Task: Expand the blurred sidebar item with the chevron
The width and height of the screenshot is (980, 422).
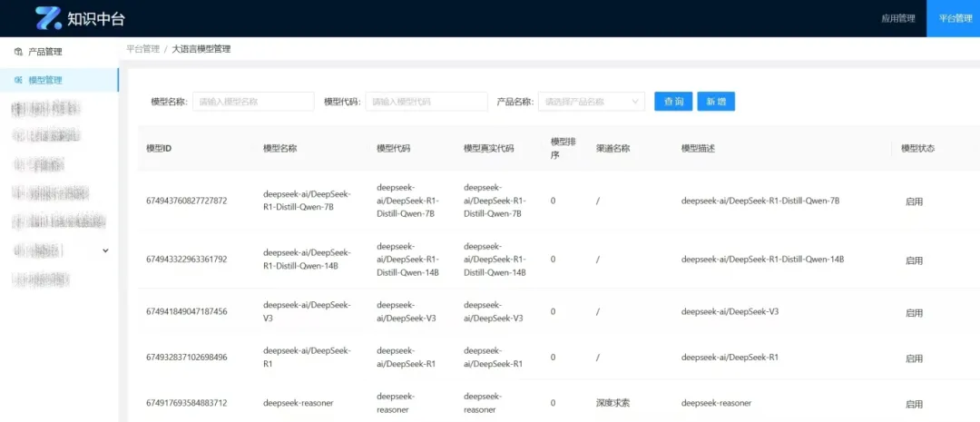Action: click(x=105, y=250)
